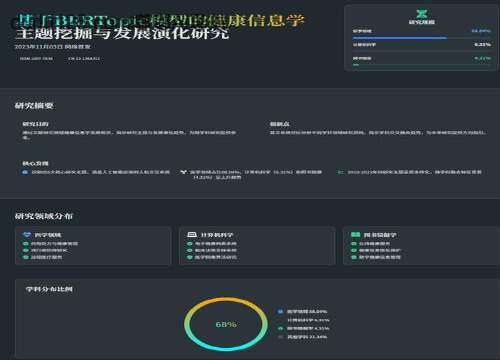Open the 研究摘要 section heading
The width and height of the screenshot is (500, 360).
tap(34, 106)
